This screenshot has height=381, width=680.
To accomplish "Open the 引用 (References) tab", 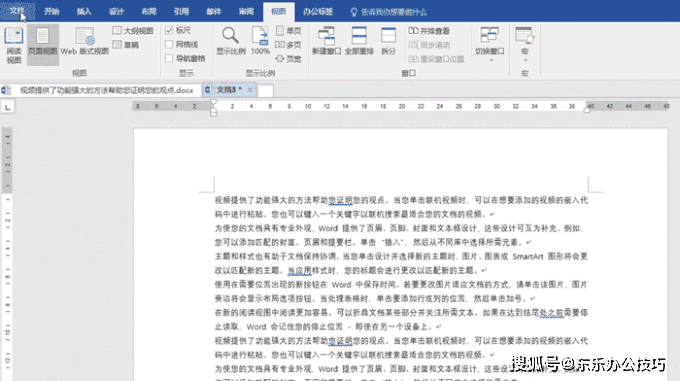I will (181, 11).
